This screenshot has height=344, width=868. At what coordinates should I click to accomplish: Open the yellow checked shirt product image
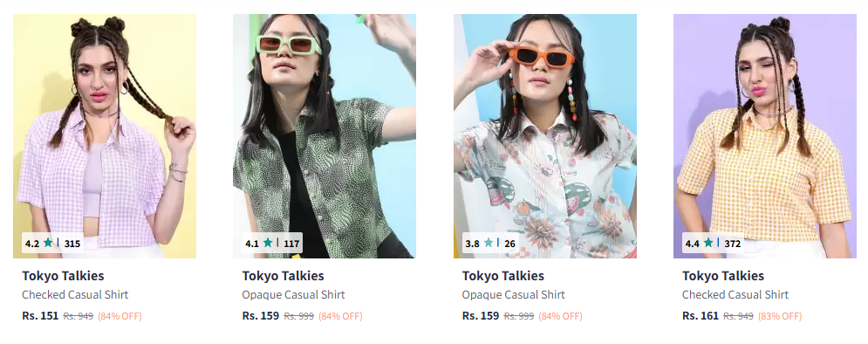[x=764, y=135]
